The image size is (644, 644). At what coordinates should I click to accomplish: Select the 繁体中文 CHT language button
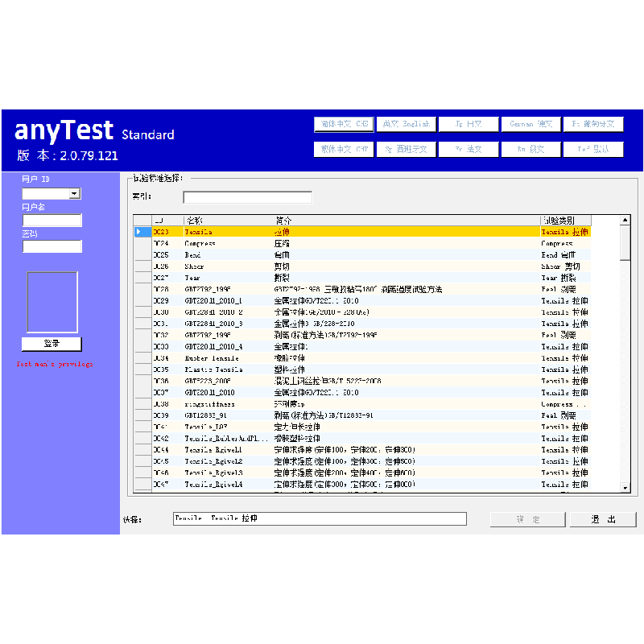[344, 149]
